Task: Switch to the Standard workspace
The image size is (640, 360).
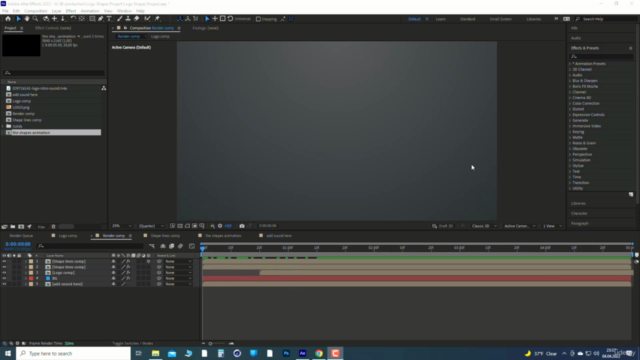Action: coord(467,19)
